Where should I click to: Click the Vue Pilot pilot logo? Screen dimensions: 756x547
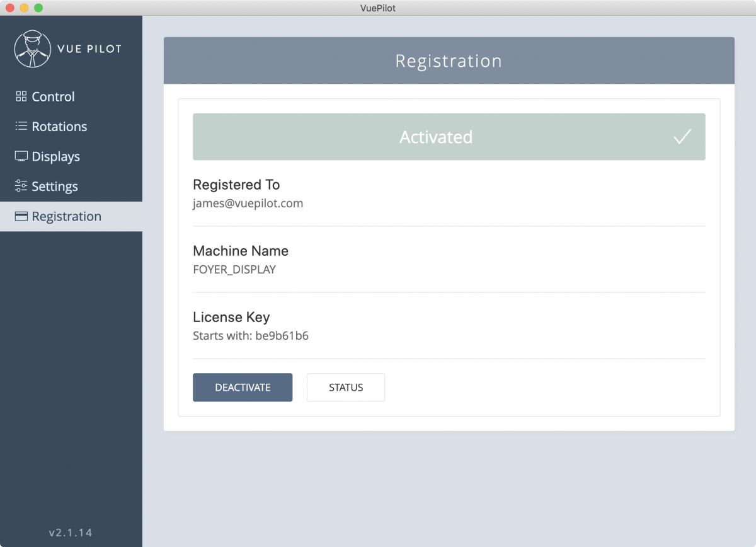[33, 48]
